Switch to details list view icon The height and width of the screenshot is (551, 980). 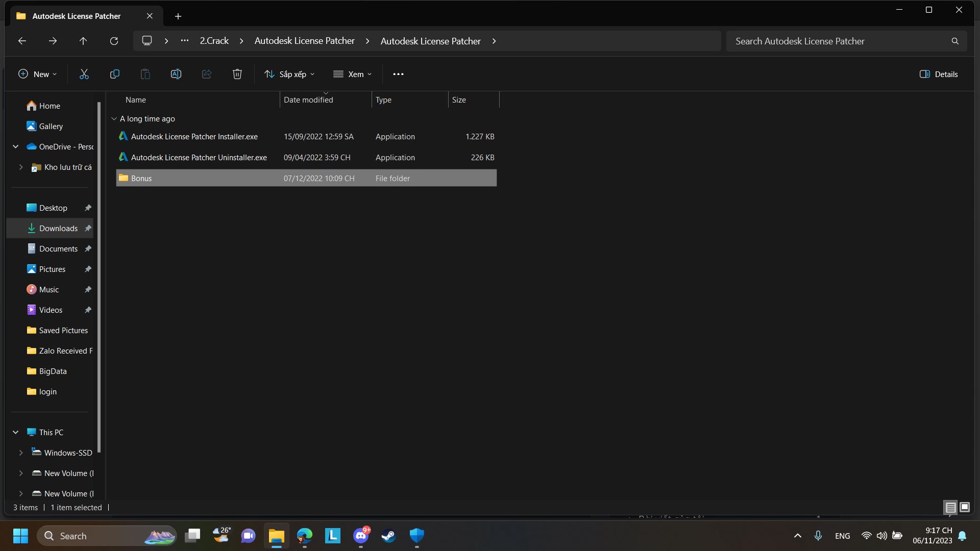pos(950,507)
